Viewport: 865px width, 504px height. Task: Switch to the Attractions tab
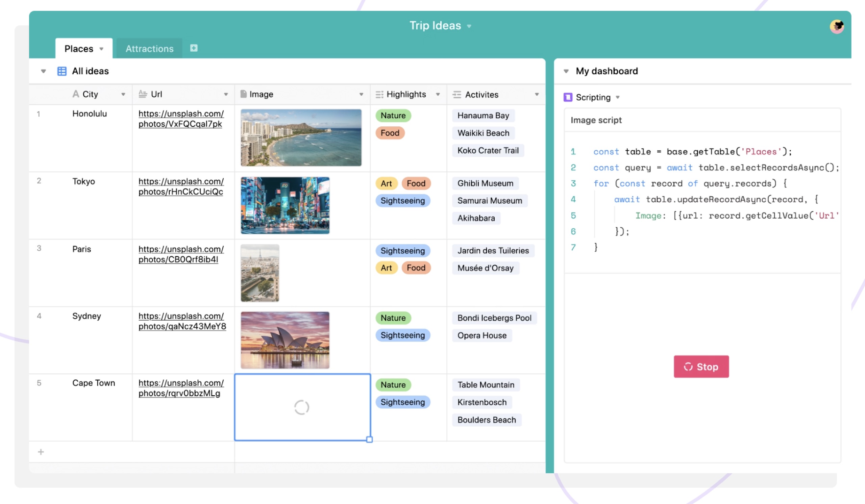(x=149, y=49)
